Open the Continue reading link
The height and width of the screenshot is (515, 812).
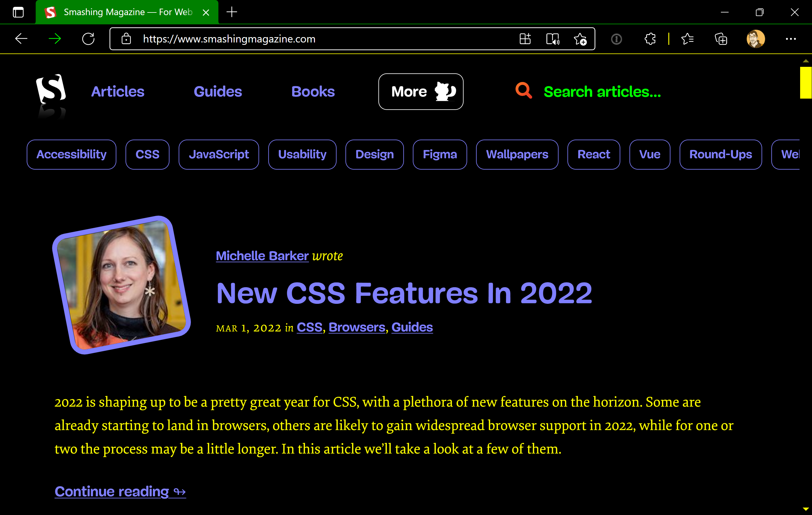pyautogui.click(x=120, y=491)
